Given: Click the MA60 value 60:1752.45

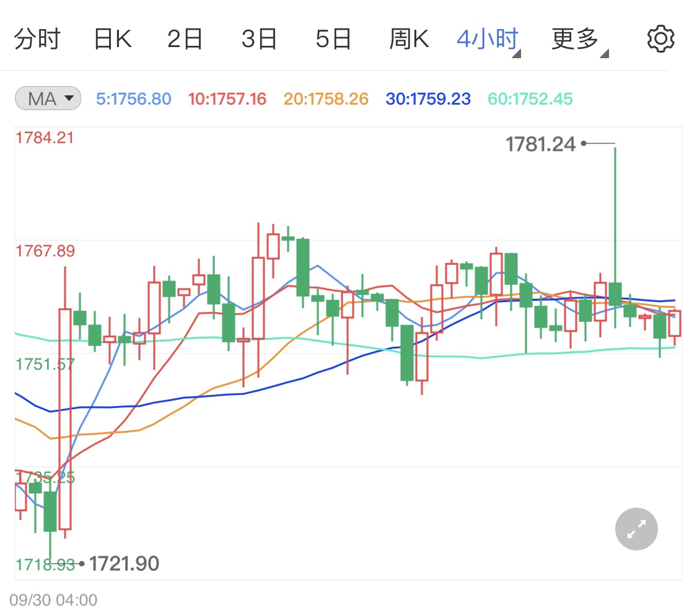Looking at the screenshot, I should point(530,98).
